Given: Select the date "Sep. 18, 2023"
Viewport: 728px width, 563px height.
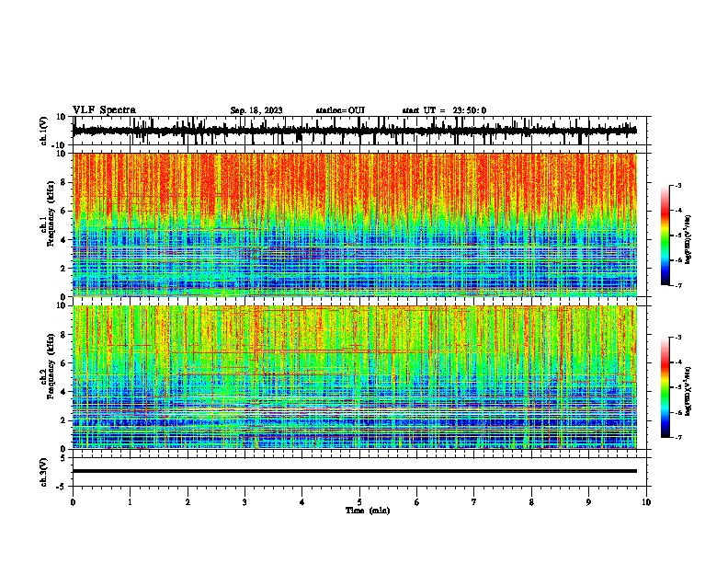Looking at the screenshot, I should click(256, 110).
